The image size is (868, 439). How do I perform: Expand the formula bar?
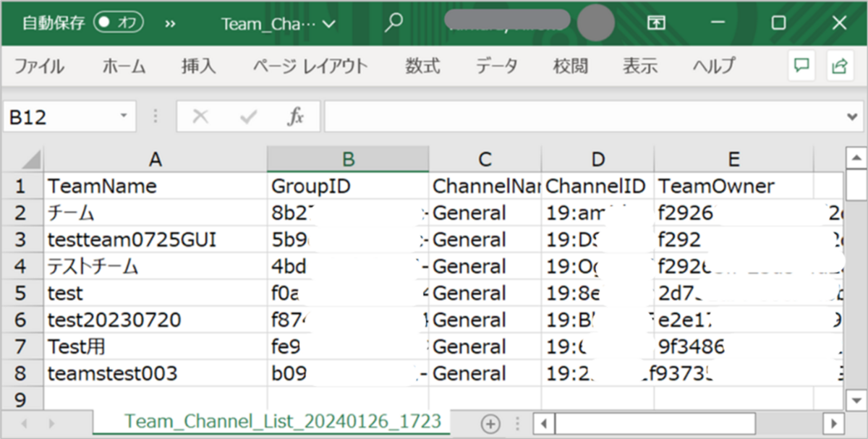pyautogui.click(x=851, y=116)
